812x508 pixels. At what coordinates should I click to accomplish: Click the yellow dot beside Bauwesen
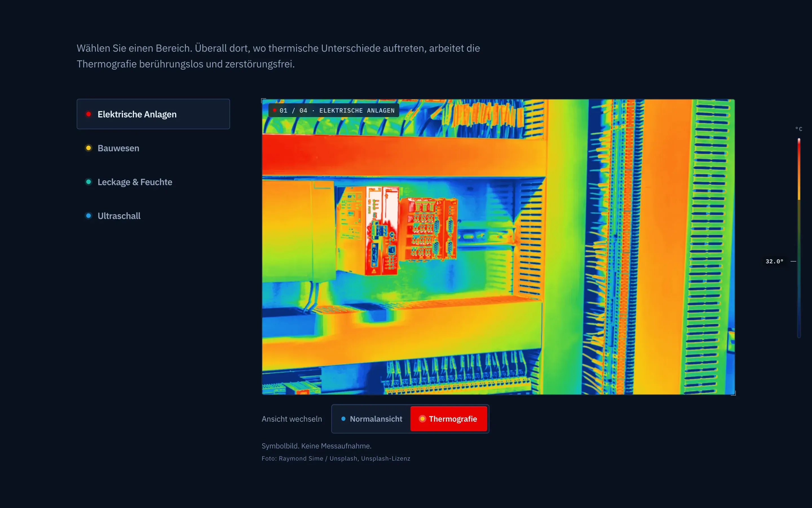pos(89,148)
